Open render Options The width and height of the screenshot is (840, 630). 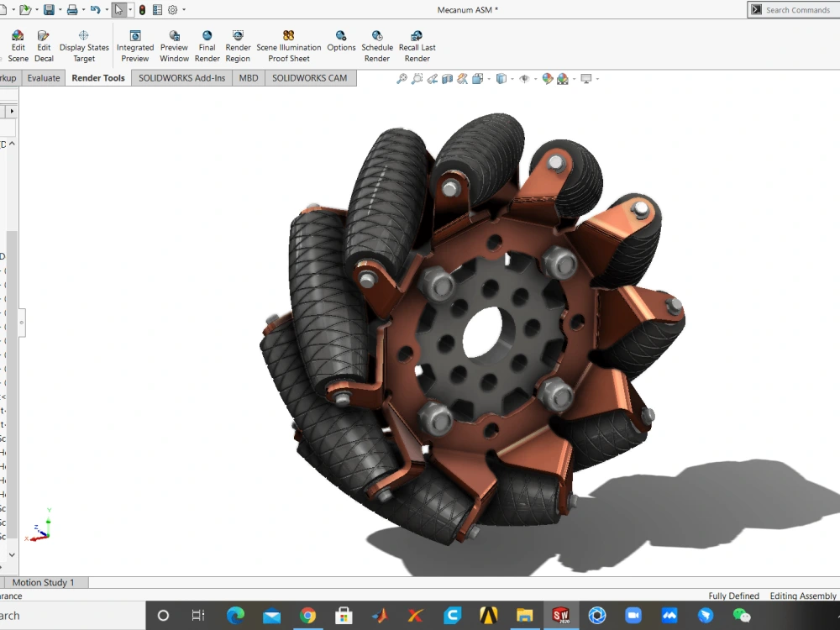tap(341, 40)
